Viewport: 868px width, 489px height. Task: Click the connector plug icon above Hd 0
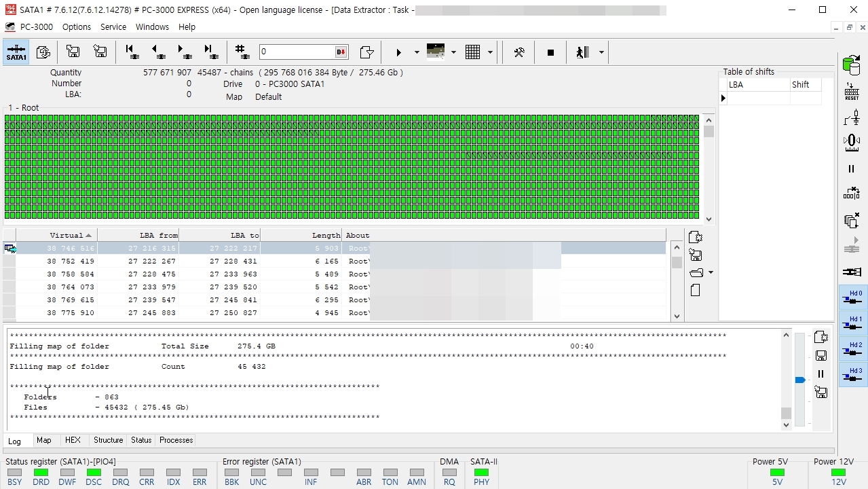click(852, 272)
